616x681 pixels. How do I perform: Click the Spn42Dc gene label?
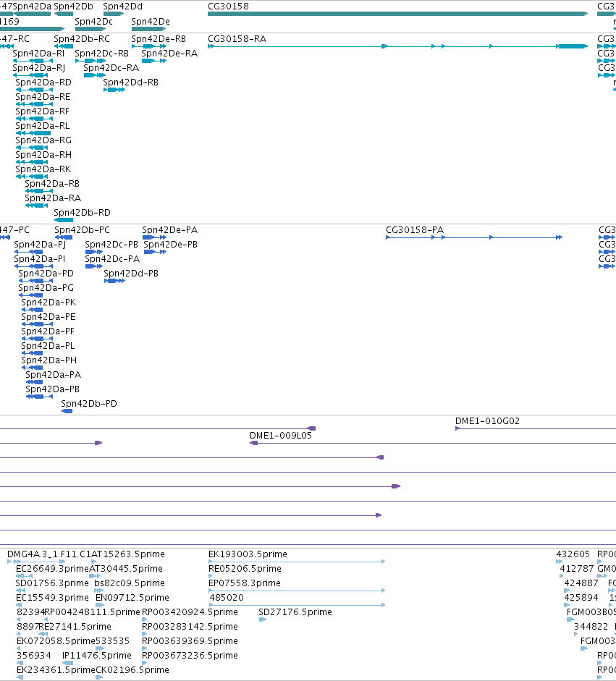94,22
